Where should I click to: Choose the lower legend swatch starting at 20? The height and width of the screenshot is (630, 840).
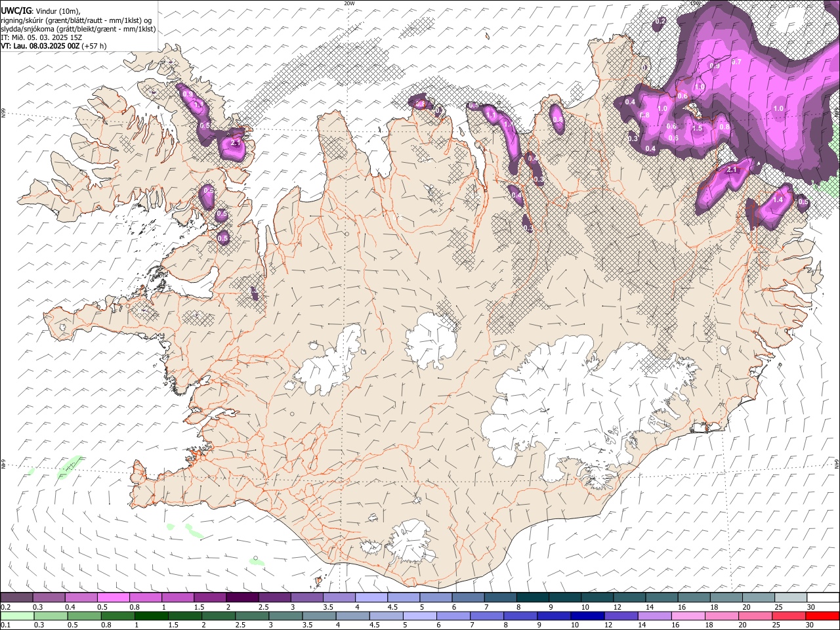(x=755, y=616)
